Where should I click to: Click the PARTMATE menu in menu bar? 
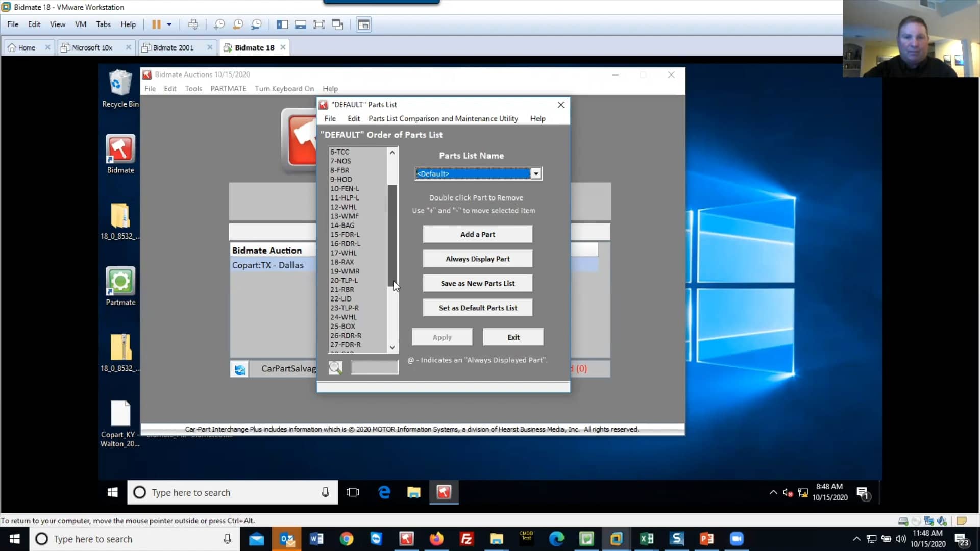[228, 88]
